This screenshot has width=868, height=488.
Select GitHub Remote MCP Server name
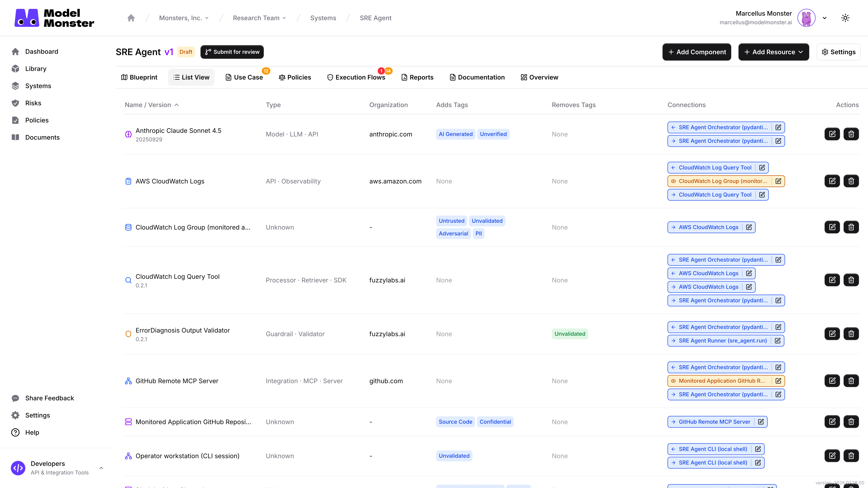pyautogui.click(x=177, y=381)
